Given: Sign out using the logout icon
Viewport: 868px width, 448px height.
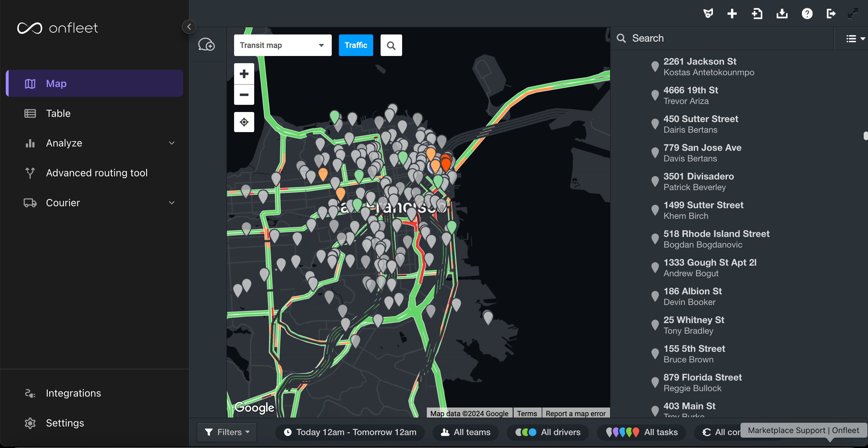Looking at the screenshot, I should [x=831, y=14].
